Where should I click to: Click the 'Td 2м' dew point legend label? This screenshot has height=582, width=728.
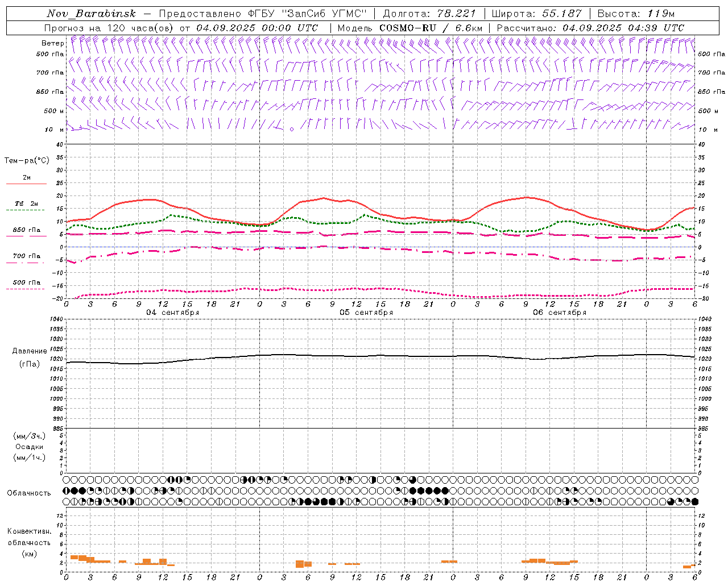click(27, 203)
